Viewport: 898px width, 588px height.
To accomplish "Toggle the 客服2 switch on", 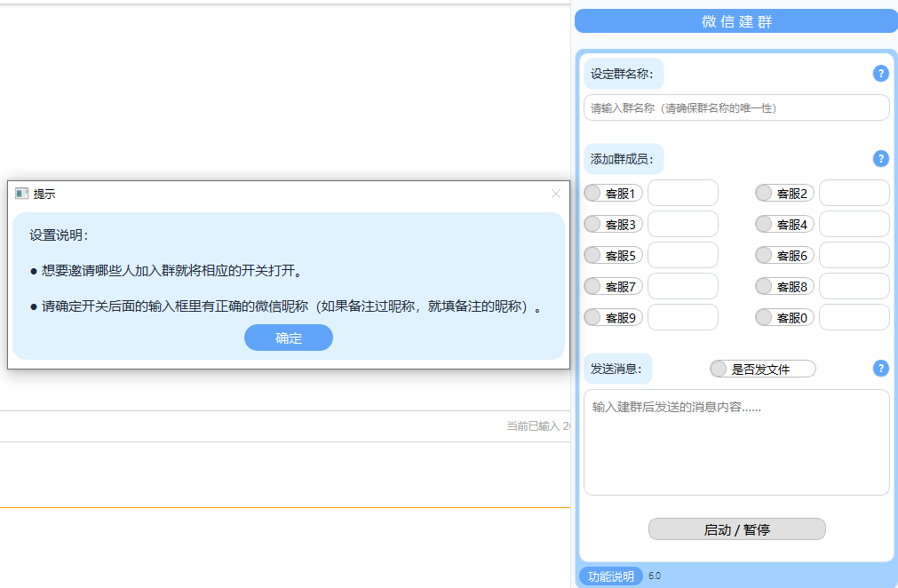I will pyautogui.click(x=784, y=193).
